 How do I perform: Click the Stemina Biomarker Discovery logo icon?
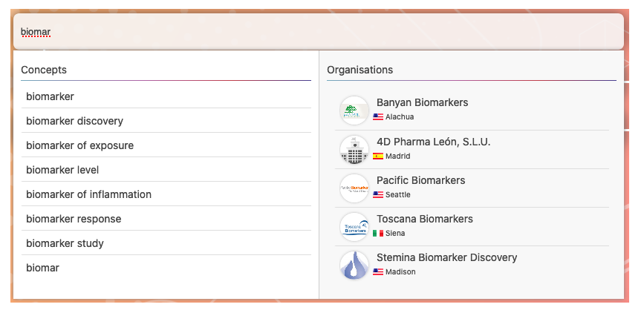click(x=354, y=266)
